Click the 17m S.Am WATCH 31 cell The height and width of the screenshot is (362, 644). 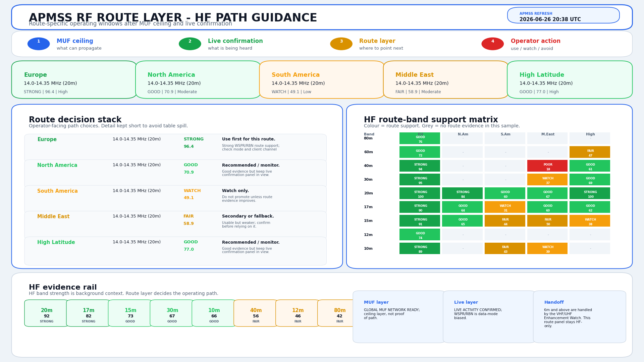pos(505,207)
